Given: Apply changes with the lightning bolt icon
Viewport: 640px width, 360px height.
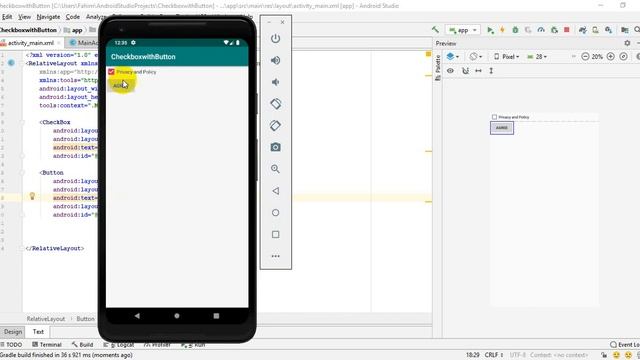Looking at the screenshot, I should click(502, 30).
